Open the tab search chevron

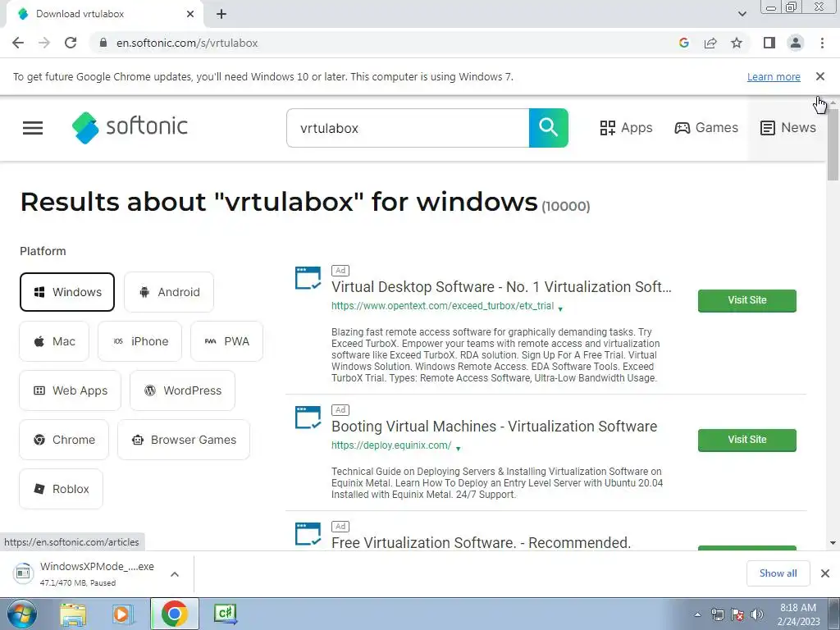(x=742, y=14)
